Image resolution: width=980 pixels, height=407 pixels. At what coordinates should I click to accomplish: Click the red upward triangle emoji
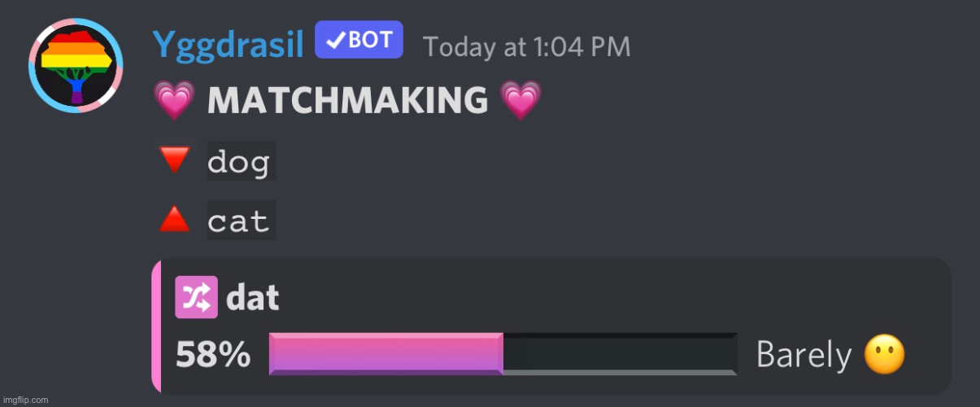[173, 218]
